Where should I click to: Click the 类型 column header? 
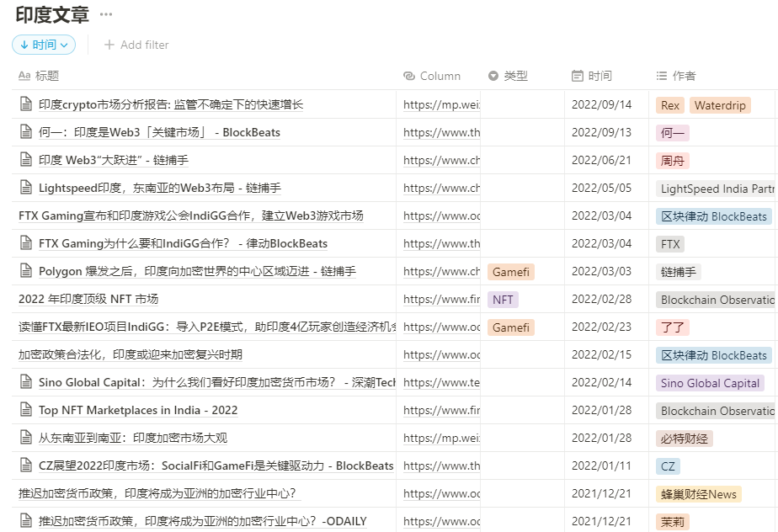coord(508,76)
